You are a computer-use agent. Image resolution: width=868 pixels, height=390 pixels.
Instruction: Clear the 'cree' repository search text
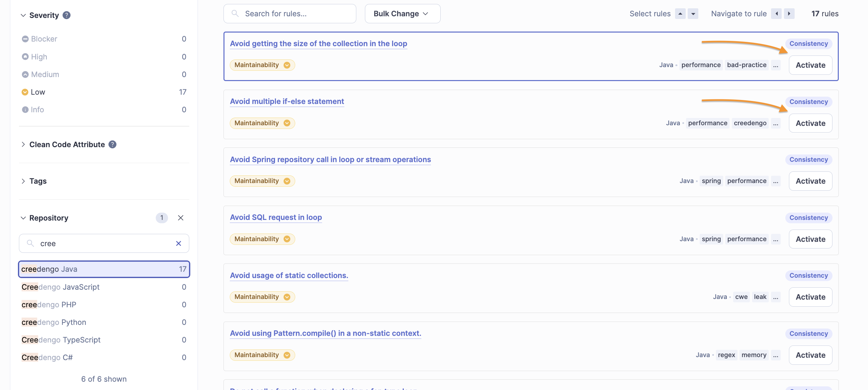pos(179,244)
